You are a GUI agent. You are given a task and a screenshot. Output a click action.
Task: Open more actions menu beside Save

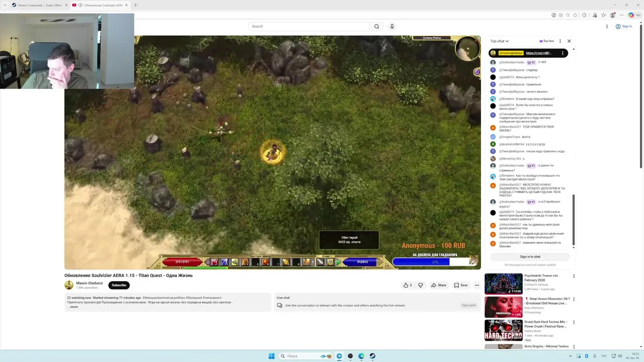click(x=477, y=285)
